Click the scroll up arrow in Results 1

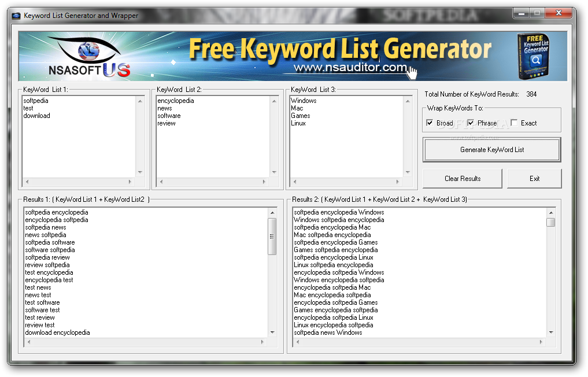coord(272,213)
